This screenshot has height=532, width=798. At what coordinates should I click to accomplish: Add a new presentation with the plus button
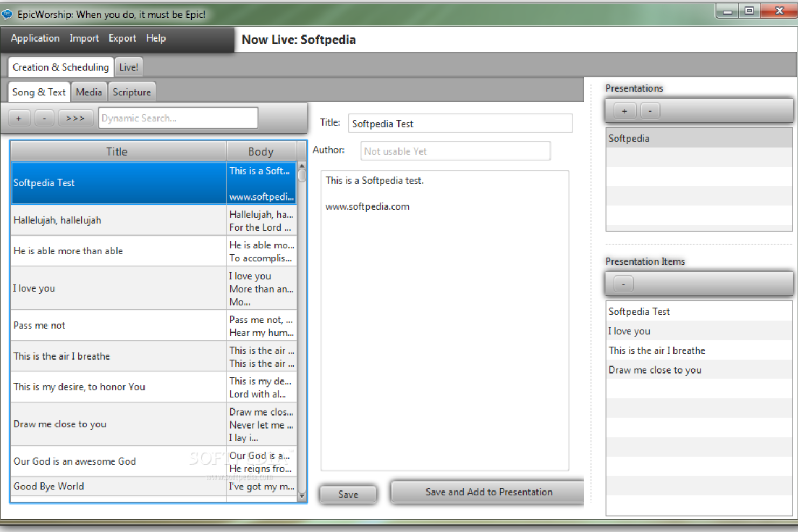pos(624,111)
